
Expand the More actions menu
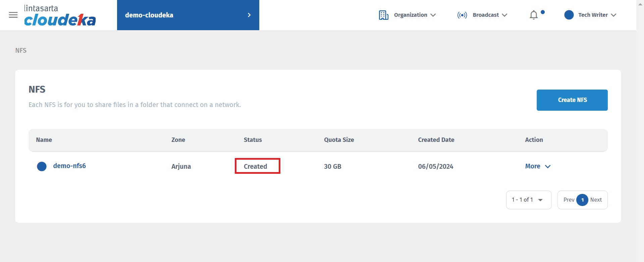(538, 166)
